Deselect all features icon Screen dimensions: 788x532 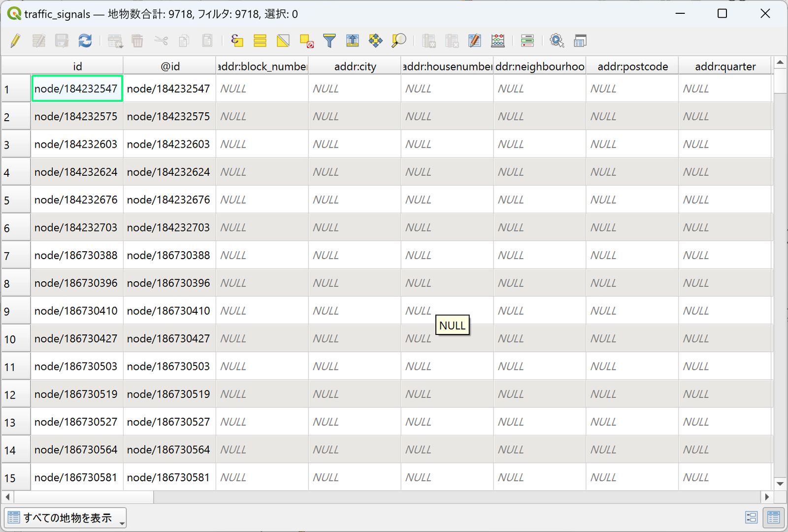point(306,41)
